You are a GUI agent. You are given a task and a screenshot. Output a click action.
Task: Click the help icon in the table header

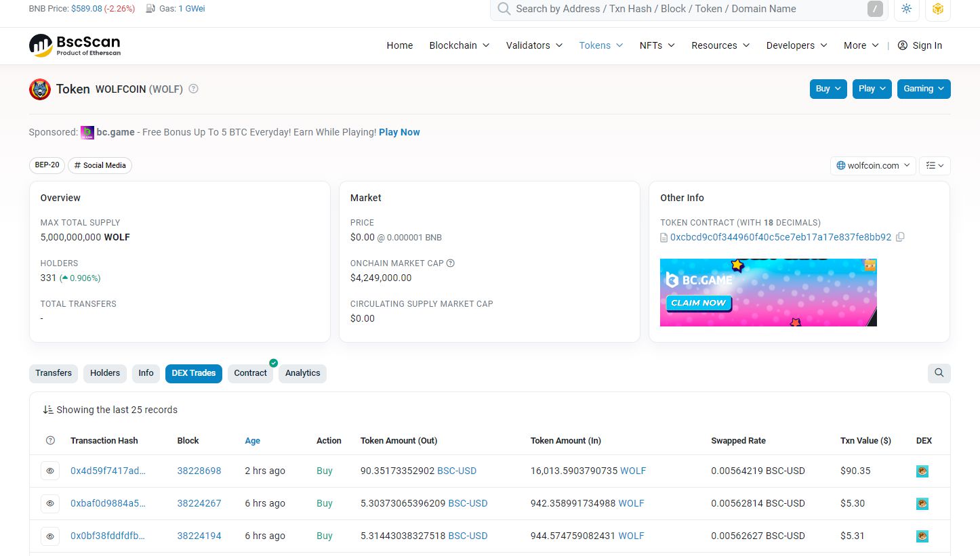coord(50,440)
